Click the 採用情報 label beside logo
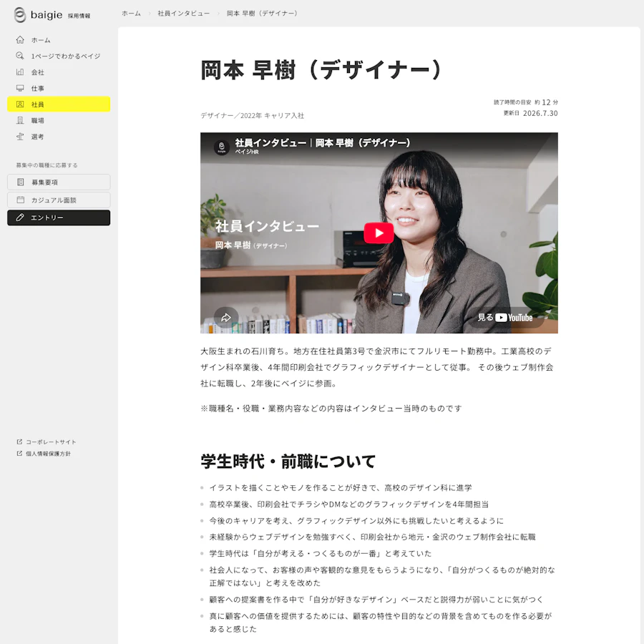 pyautogui.click(x=79, y=16)
